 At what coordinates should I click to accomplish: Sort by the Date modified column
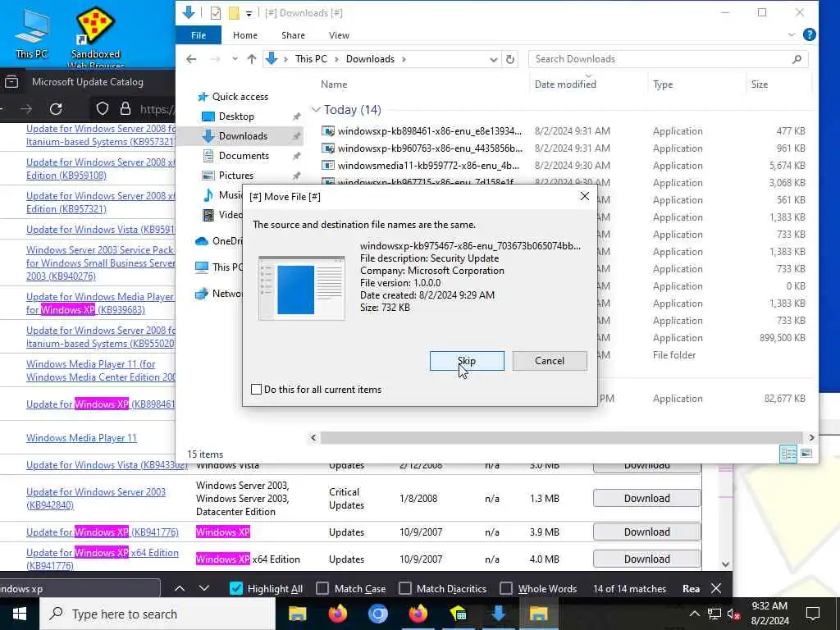[565, 84]
